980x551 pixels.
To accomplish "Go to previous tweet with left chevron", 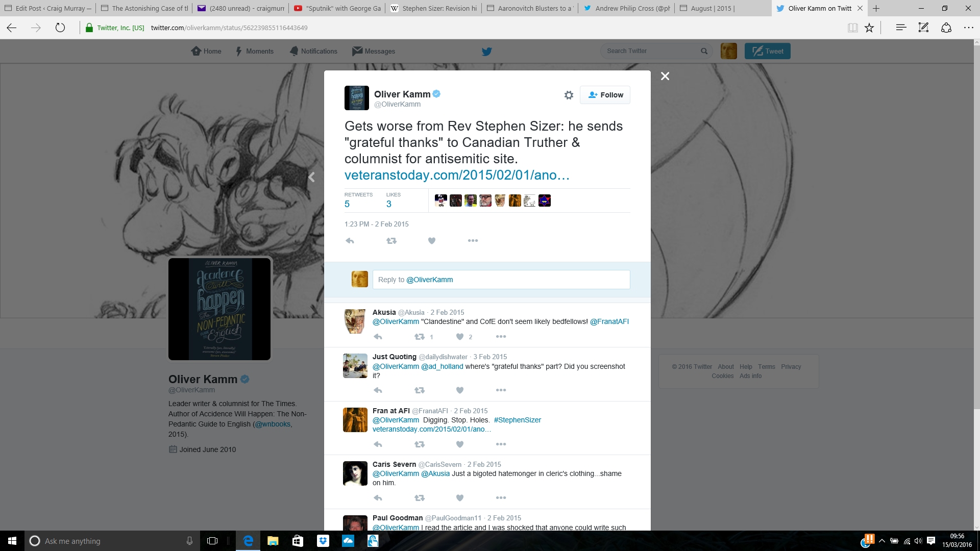I will click(x=311, y=177).
